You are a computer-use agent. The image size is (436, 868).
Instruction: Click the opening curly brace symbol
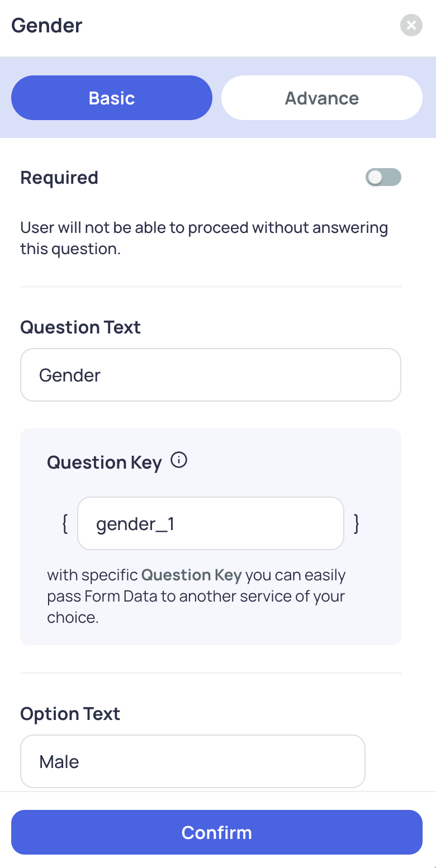click(65, 523)
